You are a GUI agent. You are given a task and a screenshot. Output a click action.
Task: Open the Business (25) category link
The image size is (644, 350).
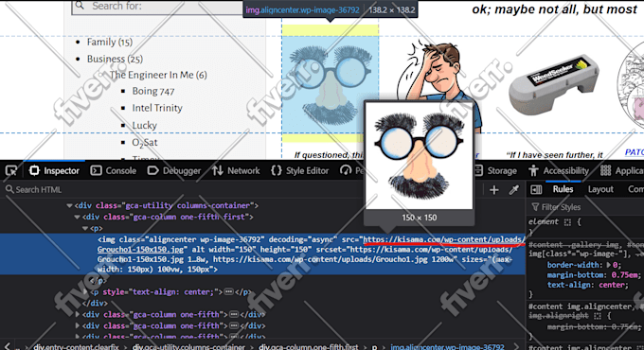pos(115,59)
